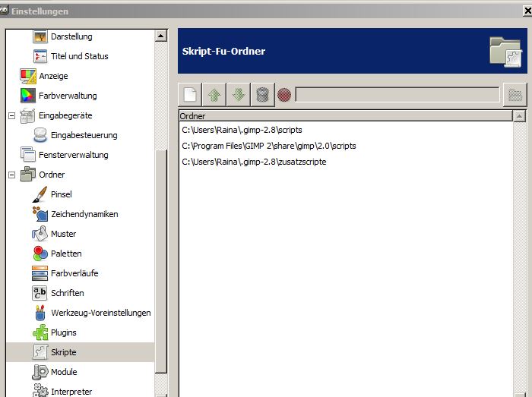Open the Pinsel folder settings
Screen dimensions: 532x397
click(x=61, y=194)
